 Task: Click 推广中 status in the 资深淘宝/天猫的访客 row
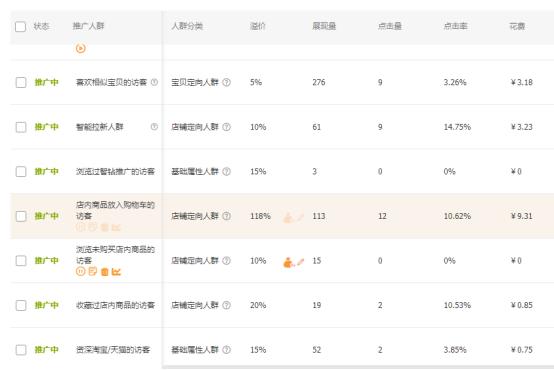tap(47, 350)
